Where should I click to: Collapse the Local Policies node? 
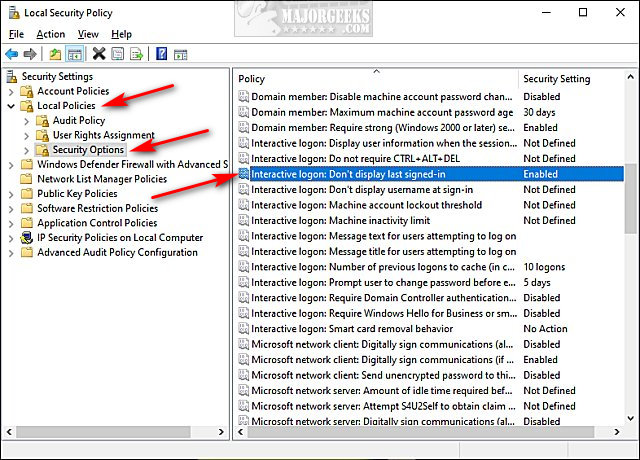pyautogui.click(x=11, y=106)
